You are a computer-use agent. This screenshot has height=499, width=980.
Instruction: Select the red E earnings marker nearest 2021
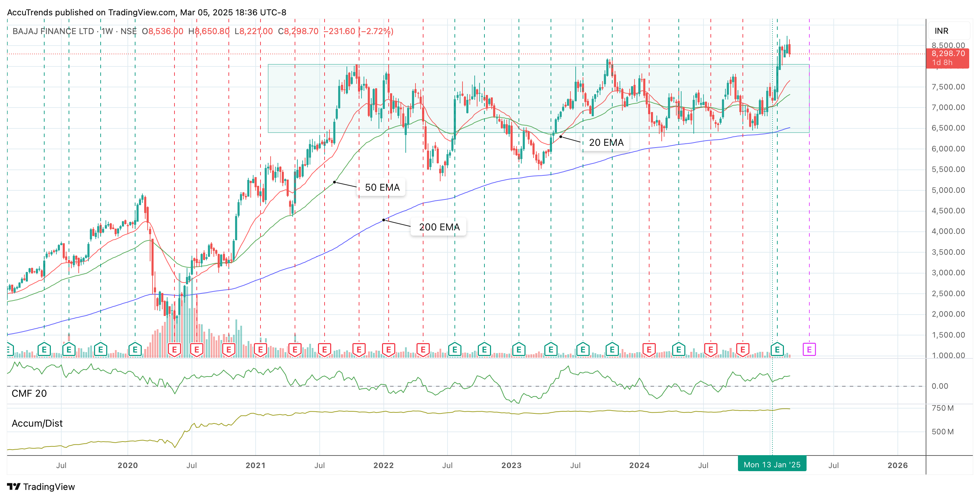260,349
